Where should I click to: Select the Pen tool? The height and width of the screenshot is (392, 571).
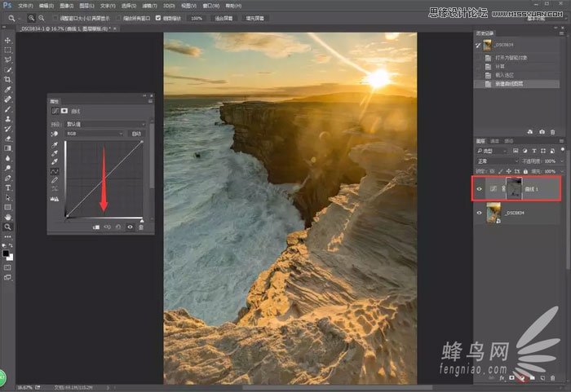(x=7, y=178)
